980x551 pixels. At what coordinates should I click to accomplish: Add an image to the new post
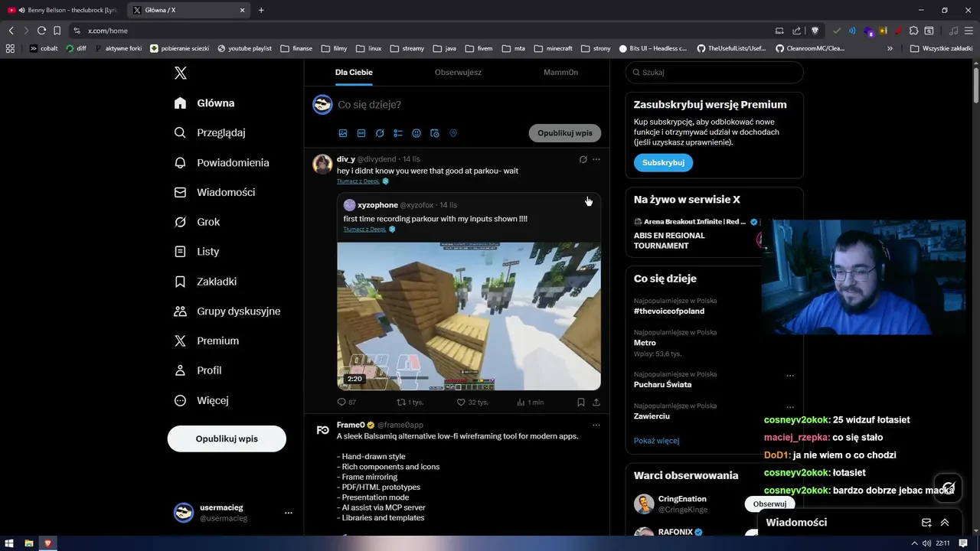(x=343, y=133)
